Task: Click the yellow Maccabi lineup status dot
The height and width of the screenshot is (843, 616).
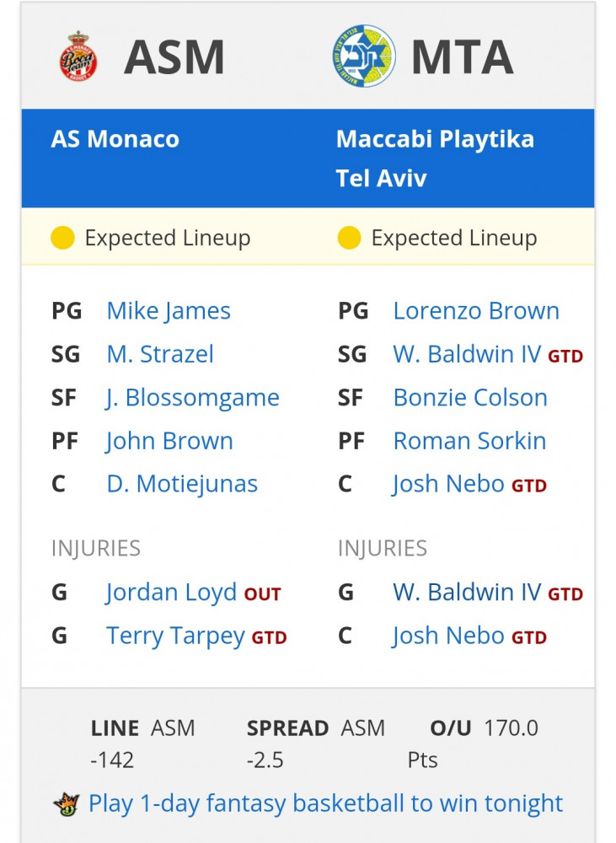Action: pos(349,238)
